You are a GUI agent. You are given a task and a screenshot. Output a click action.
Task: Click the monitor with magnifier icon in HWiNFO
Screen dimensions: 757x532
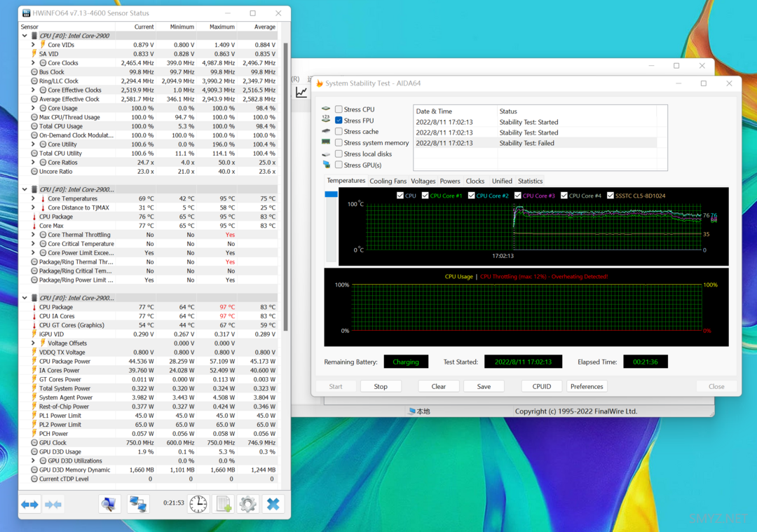[x=109, y=505]
